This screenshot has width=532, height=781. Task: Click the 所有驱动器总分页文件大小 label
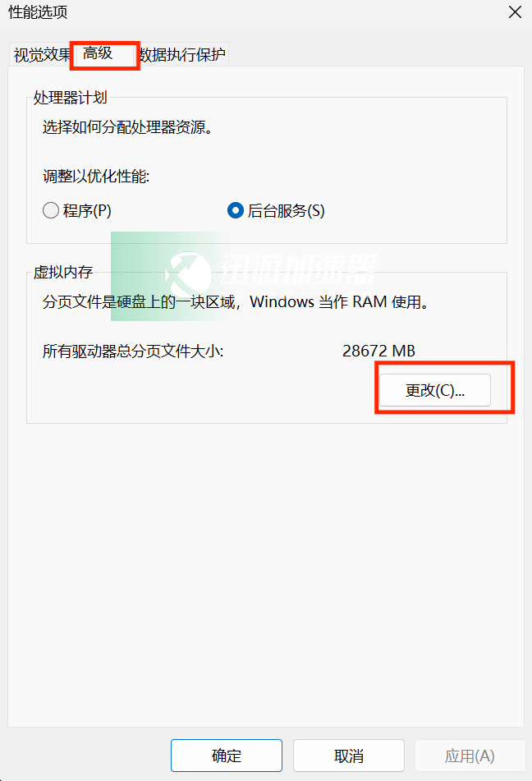tap(133, 351)
